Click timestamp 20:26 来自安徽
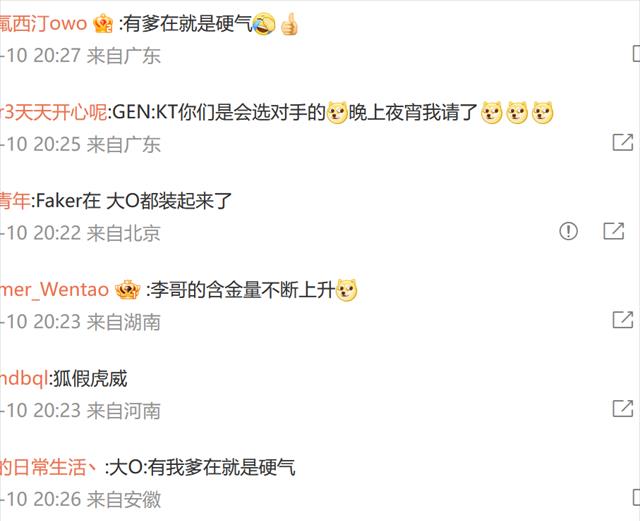The width and height of the screenshot is (640, 521). [x=80, y=499]
